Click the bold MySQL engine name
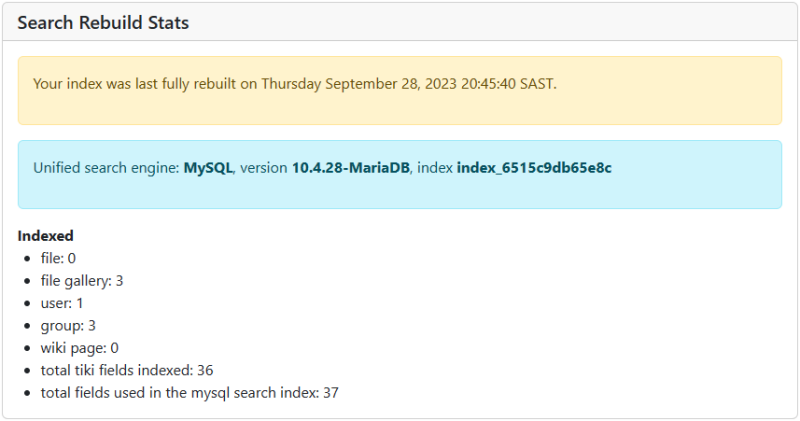This screenshot has width=800, height=421. pyautogui.click(x=208, y=168)
